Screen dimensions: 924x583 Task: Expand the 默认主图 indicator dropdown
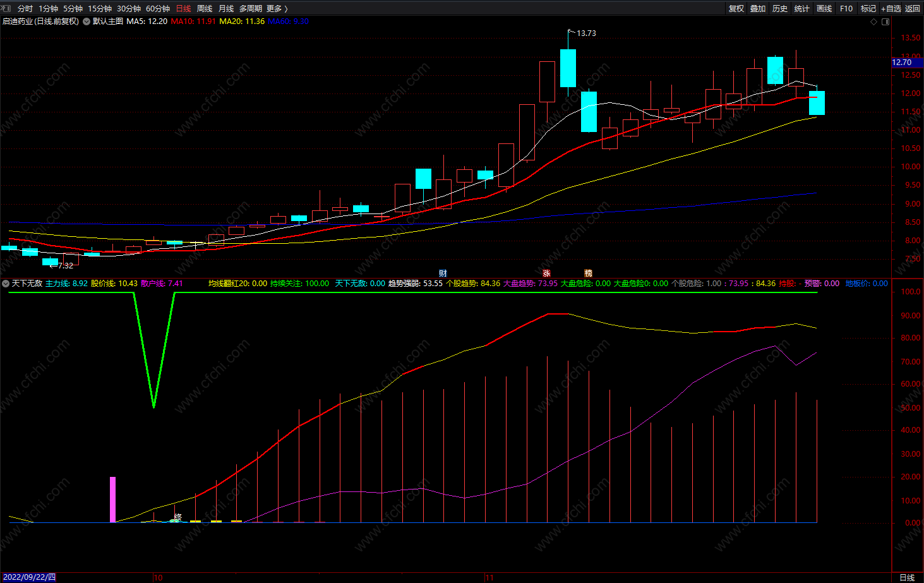tap(87, 21)
